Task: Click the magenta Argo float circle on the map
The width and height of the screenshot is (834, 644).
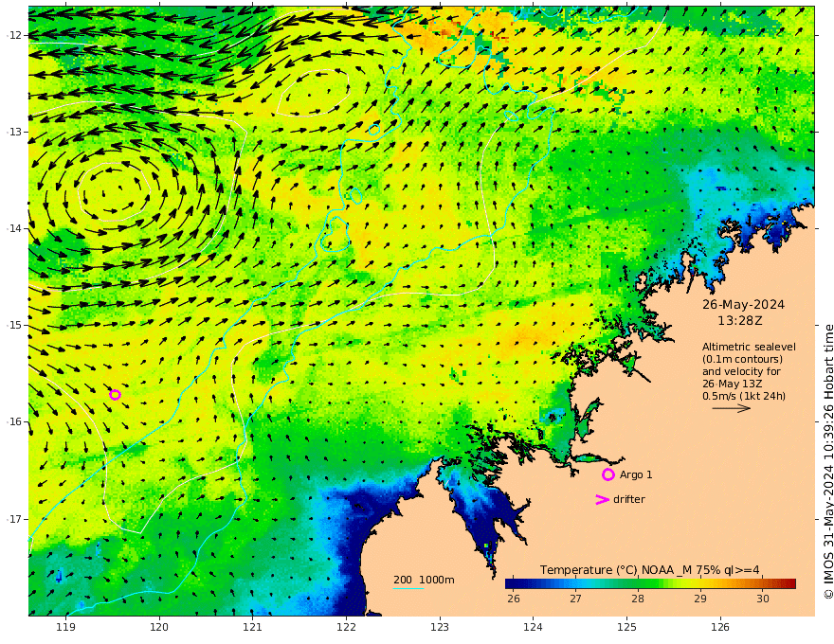Action: click(115, 394)
